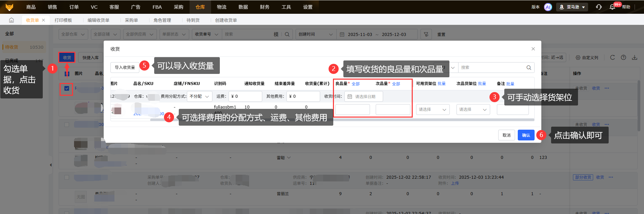Image resolution: width=644 pixels, height=214 pixels.
Task: Click 上传 attachment link
Action: (x=455, y=183)
